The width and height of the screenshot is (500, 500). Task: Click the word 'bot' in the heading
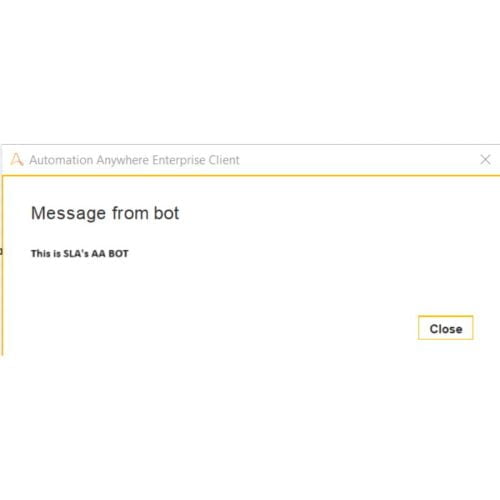click(166, 213)
